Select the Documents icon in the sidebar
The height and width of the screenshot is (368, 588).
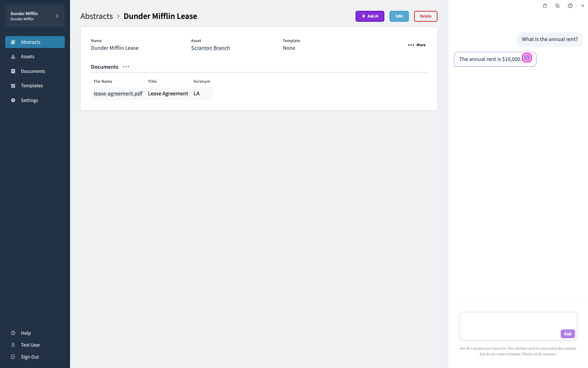click(x=13, y=71)
